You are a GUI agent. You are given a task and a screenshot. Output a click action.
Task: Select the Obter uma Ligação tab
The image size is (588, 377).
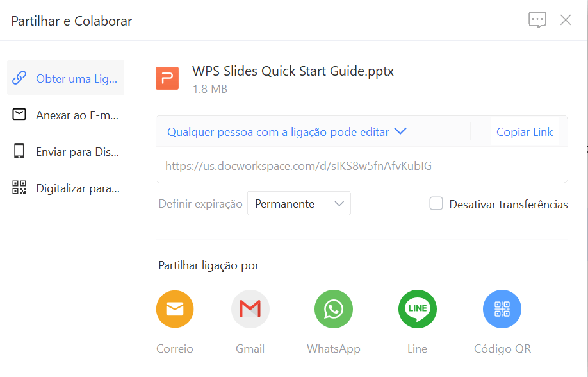click(x=65, y=78)
